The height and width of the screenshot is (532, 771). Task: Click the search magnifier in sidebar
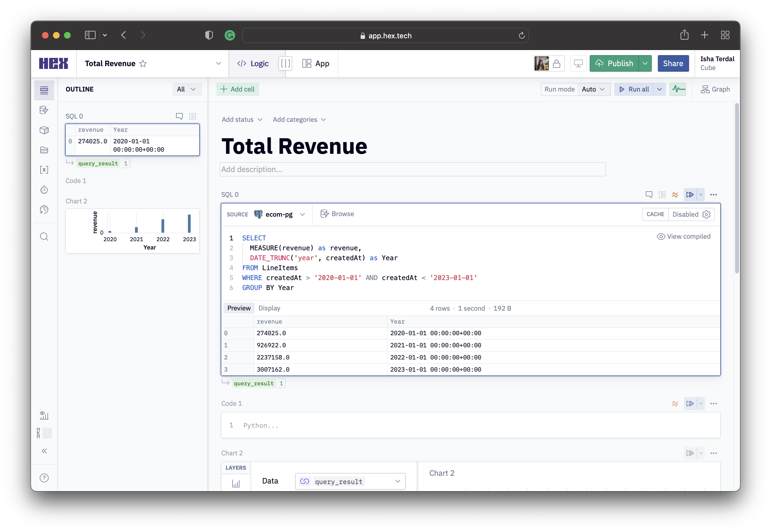coord(44,237)
